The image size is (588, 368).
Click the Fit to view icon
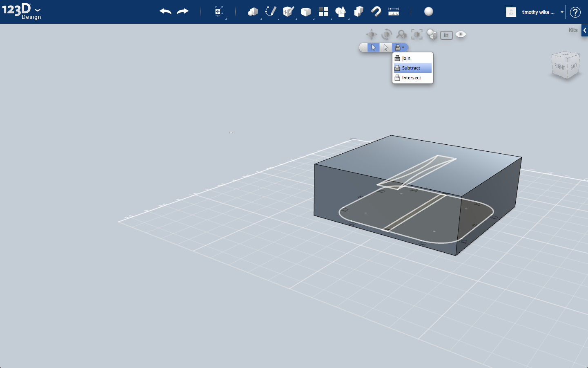pyautogui.click(x=417, y=35)
